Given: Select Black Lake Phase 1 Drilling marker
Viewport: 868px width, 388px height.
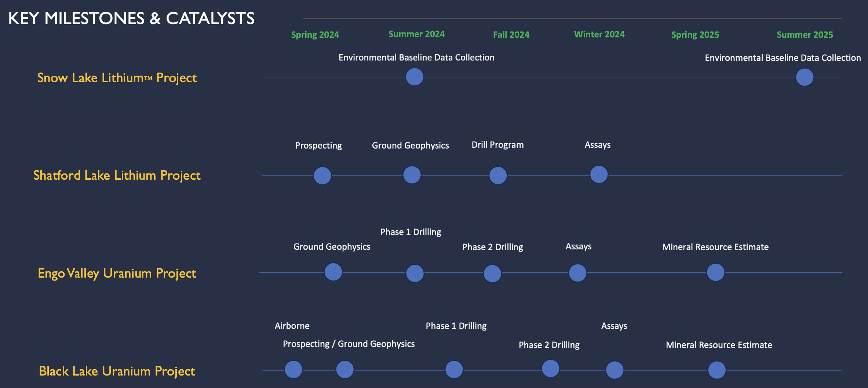Looking at the screenshot, I should 454,369.
